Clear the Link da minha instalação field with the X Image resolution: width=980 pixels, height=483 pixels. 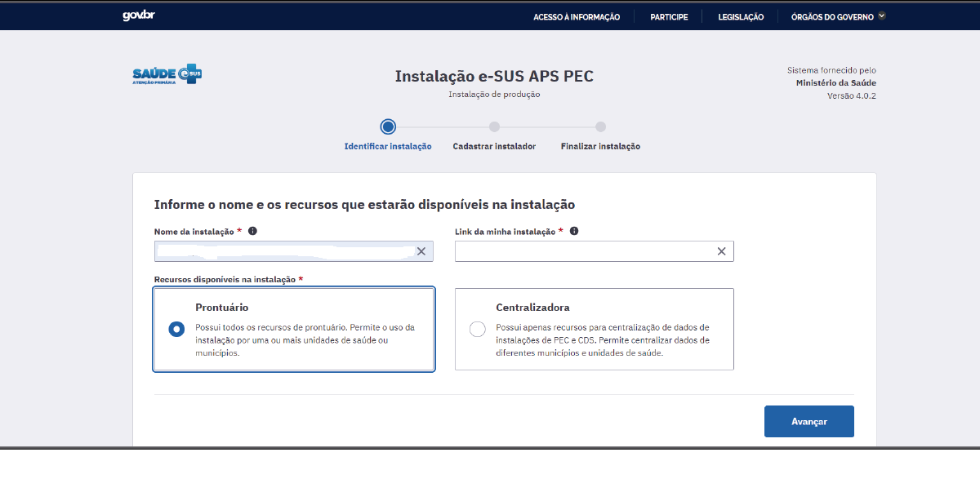point(721,250)
